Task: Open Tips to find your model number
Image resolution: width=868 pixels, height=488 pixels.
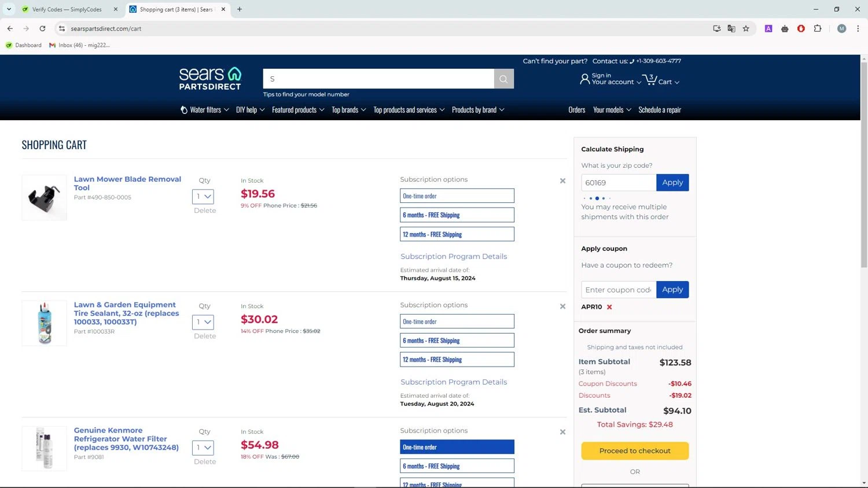Action: pos(306,94)
